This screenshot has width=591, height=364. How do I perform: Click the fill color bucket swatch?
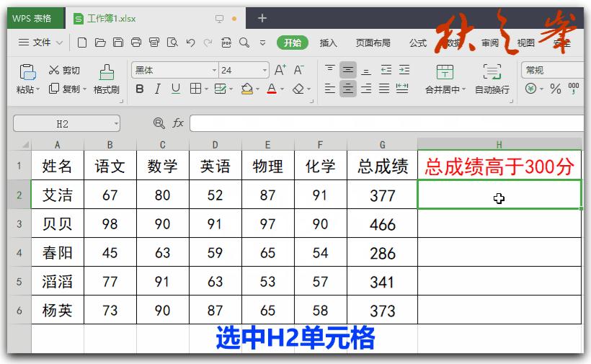point(247,89)
